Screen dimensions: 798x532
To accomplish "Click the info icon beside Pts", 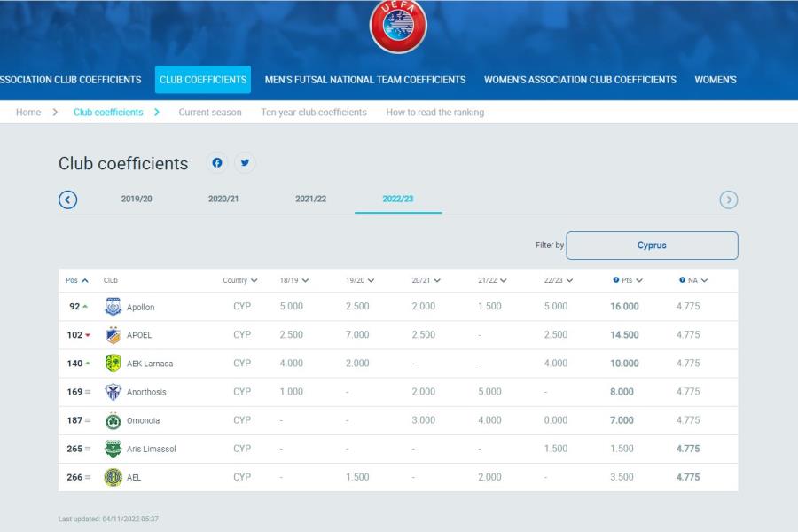I will coord(616,280).
